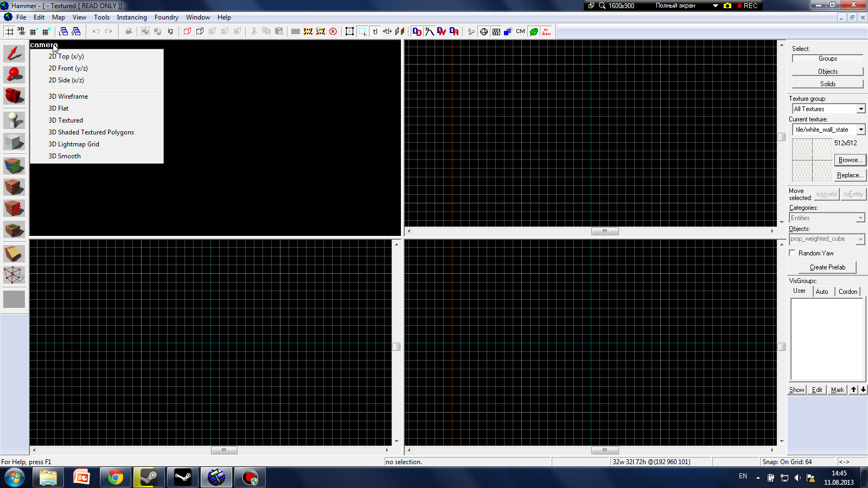Click the larger grid button

tap(46, 31)
